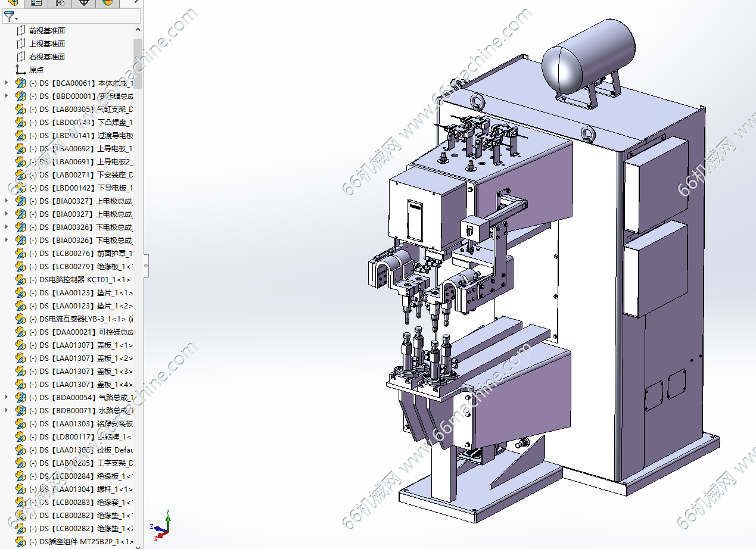
Task: Click the DS插座组件 MT25B2P part icon
Action: click(x=21, y=541)
